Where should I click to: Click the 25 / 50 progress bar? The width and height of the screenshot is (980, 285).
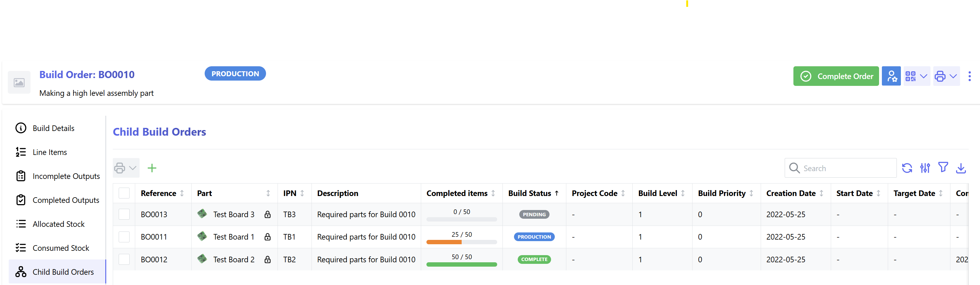click(x=461, y=242)
